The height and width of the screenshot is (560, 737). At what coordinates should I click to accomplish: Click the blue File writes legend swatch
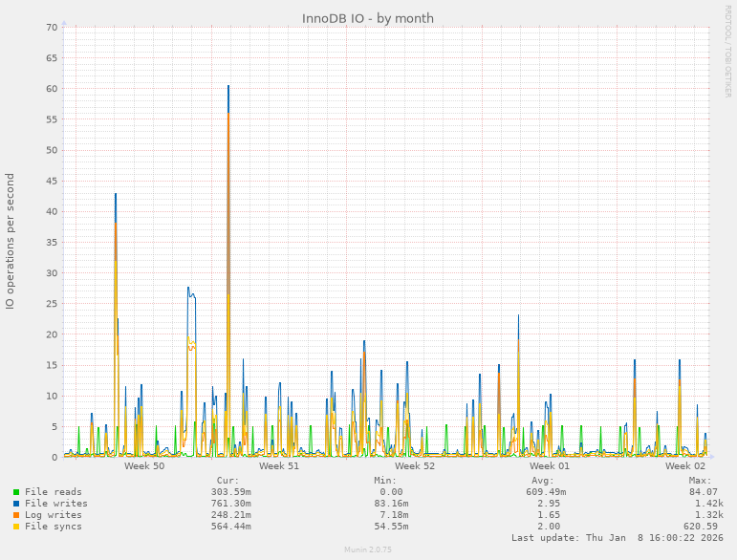[x=16, y=504]
